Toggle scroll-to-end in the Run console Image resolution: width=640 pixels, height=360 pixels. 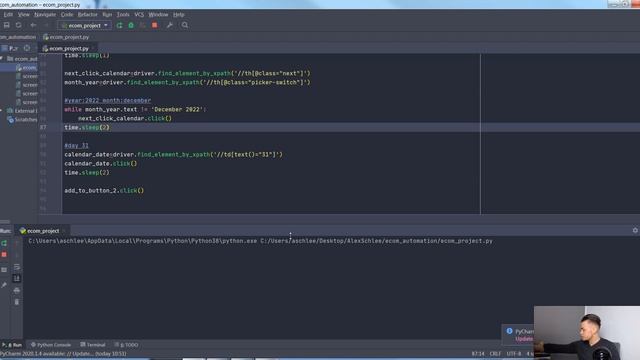coord(17,278)
